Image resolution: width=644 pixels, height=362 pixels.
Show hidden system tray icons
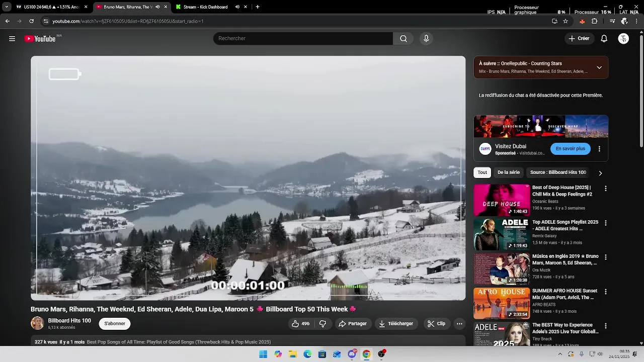tap(560, 354)
